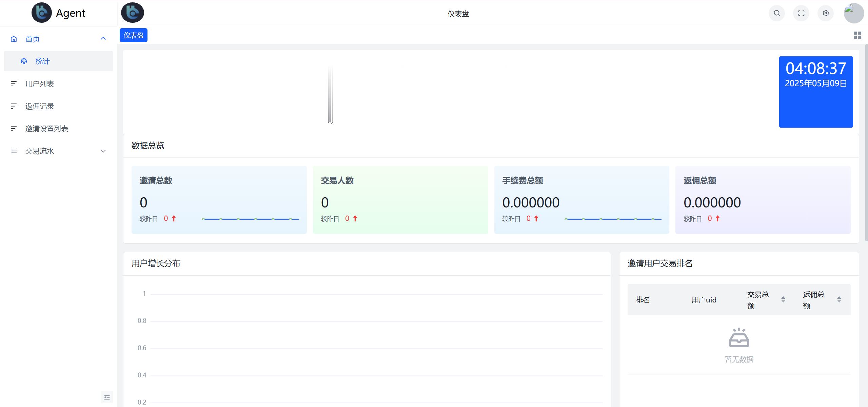Screen dimensions: 868x407
Task: Open the global search icon in the header
Action: point(777,13)
